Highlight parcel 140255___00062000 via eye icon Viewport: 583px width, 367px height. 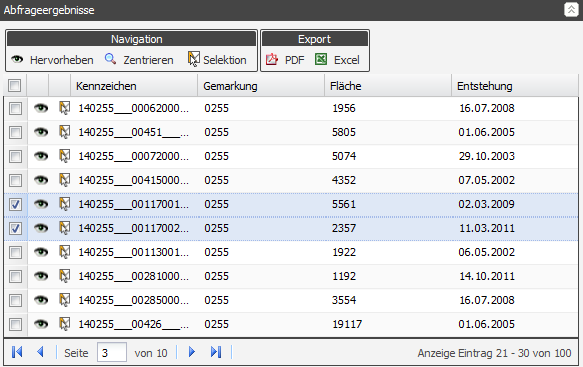pos(41,108)
